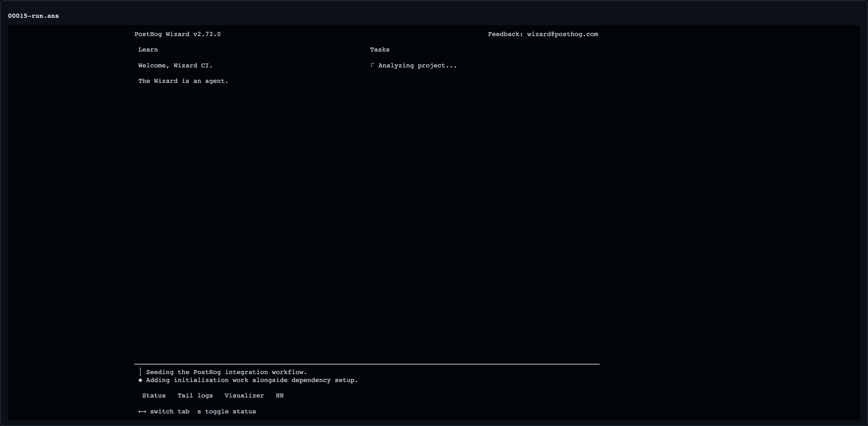Switch to the Tail logs tab
The image size is (868, 426).
[195, 396]
